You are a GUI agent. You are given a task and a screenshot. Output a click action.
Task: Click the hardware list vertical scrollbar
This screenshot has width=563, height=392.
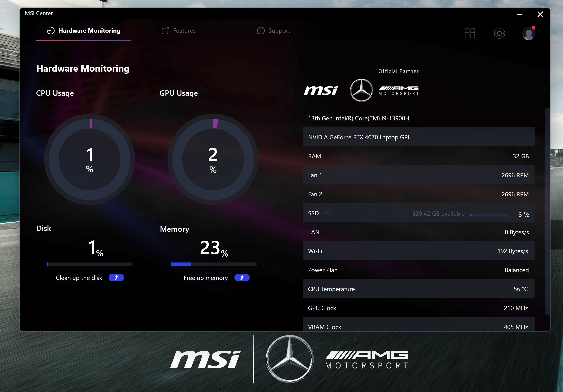tap(547, 211)
